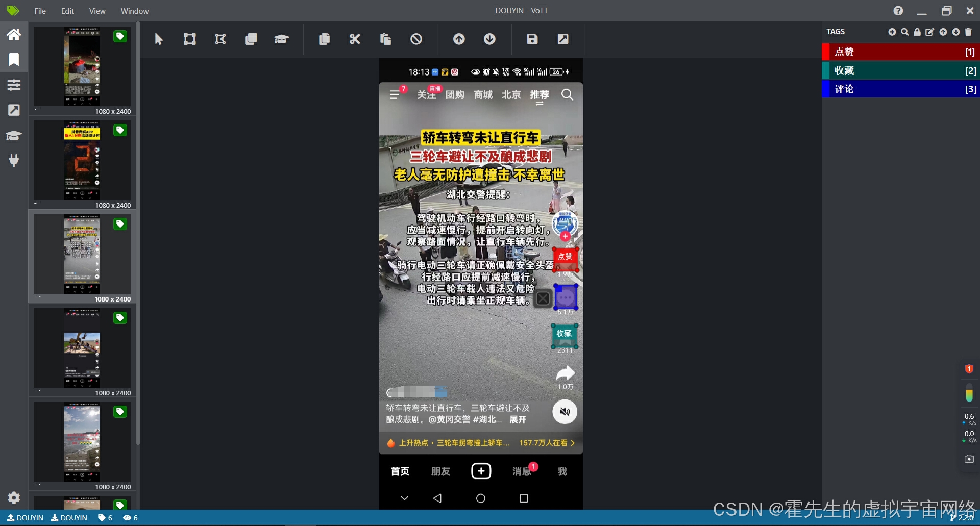
Task: Open the File menu
Action: [x=40, y=11]
